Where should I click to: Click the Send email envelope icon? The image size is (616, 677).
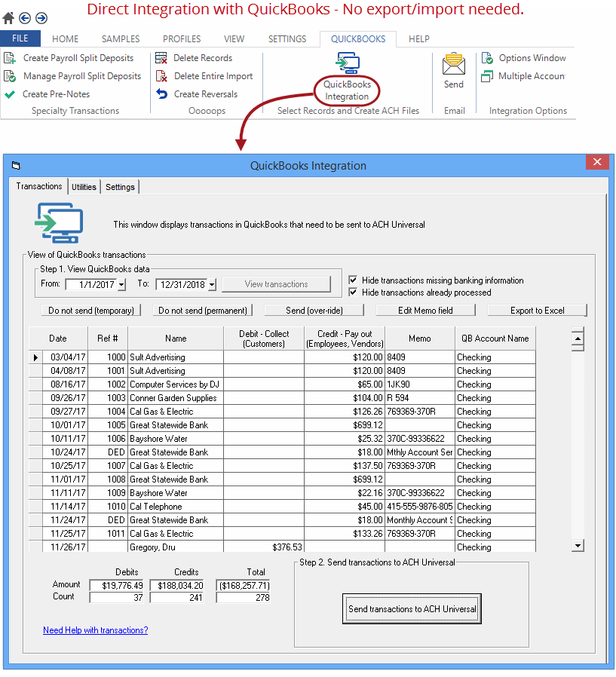pos(454,64)
